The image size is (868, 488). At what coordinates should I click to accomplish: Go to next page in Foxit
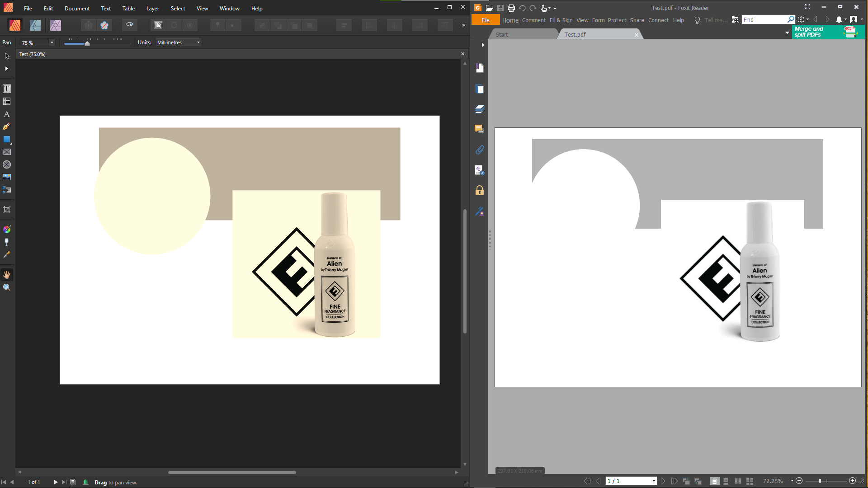click(663, 481)
